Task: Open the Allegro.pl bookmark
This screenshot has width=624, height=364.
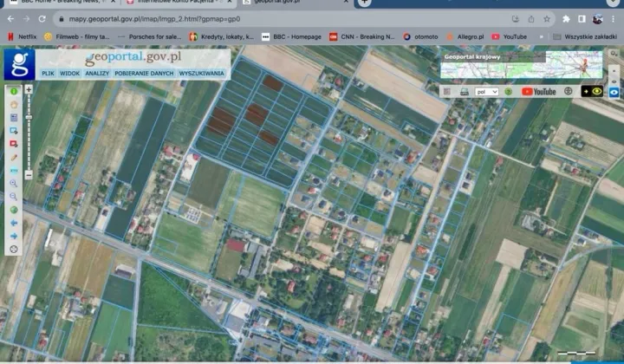Action: click(465, 36)
